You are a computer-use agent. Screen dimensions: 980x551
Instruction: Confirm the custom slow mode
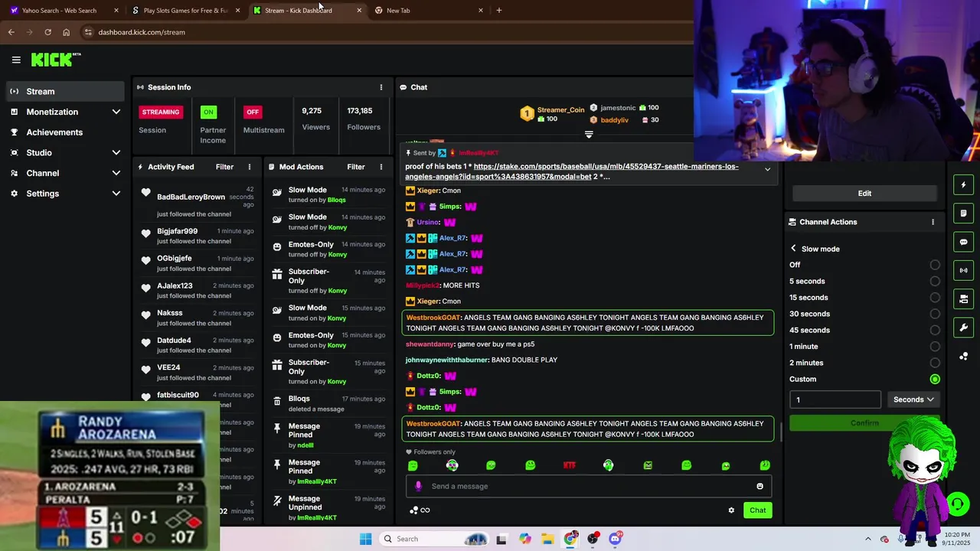[x=864, y=423]
